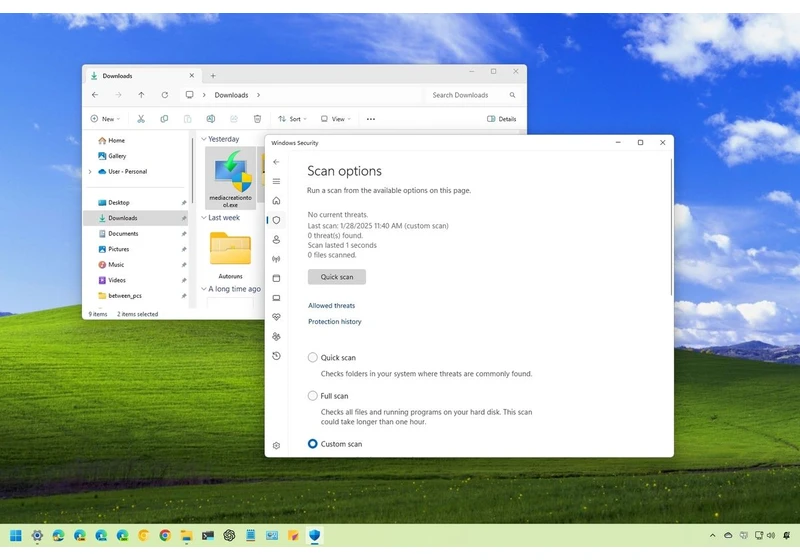Open Family options icon
This screenshot has width=800, height=560.
click(276, 336)
